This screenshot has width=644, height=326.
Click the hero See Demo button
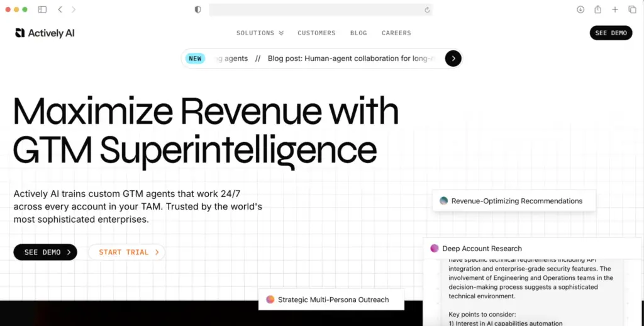(x=45, y=252)
